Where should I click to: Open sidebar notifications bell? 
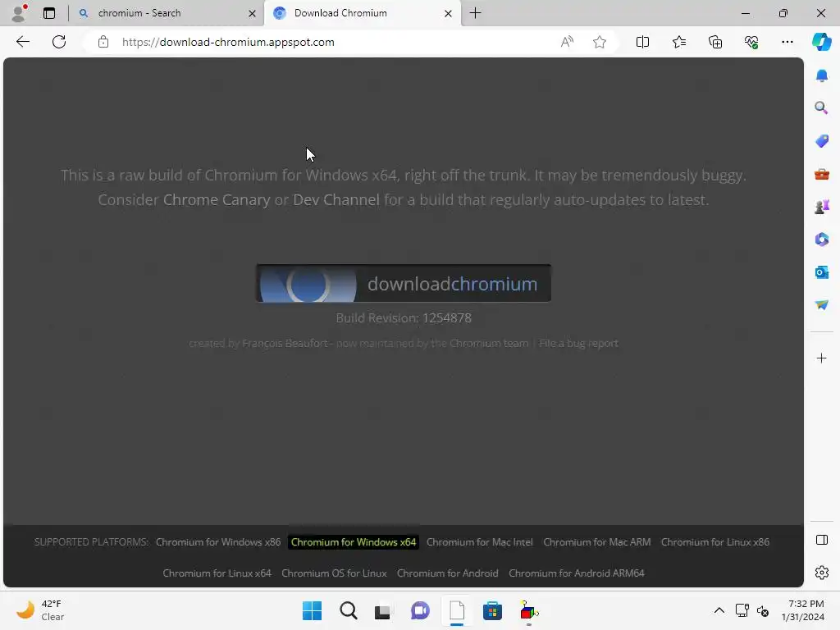(821, 75)
